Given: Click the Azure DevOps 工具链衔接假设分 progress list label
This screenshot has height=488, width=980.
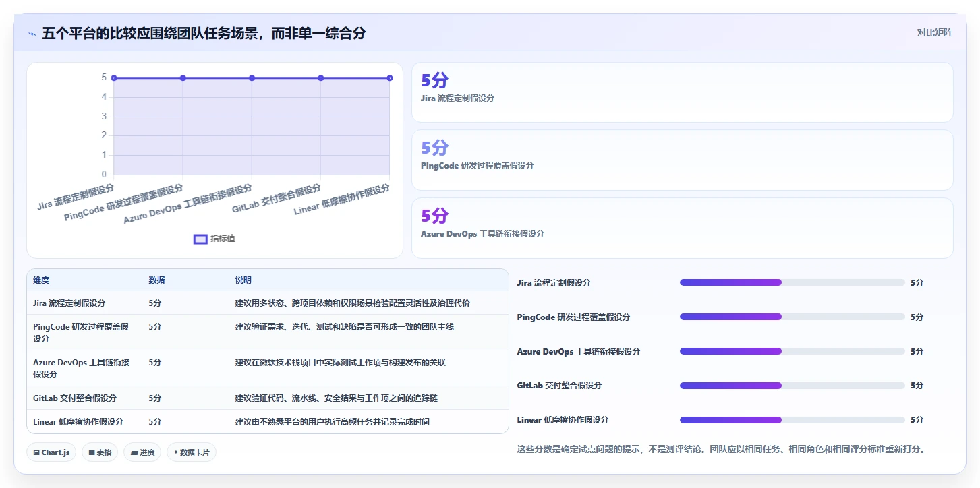Looking at the screenshot, I should [579, 352].
